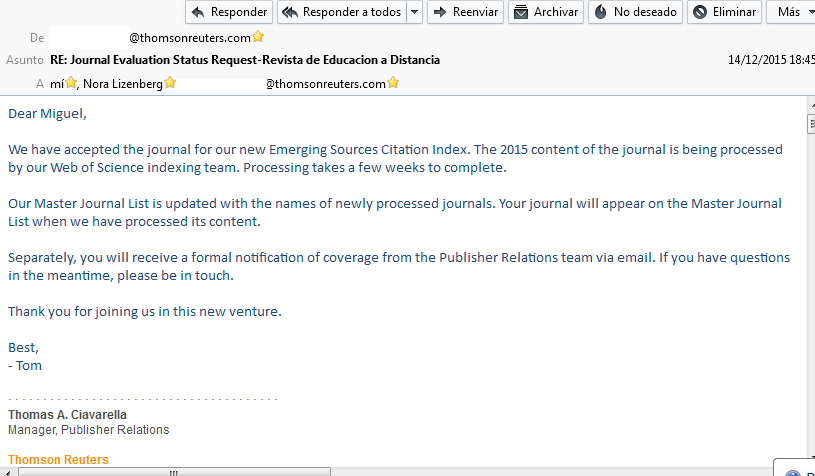Mark message as No deseado
This screenshot has width=815, height=476.
click(x=635, y=12)
